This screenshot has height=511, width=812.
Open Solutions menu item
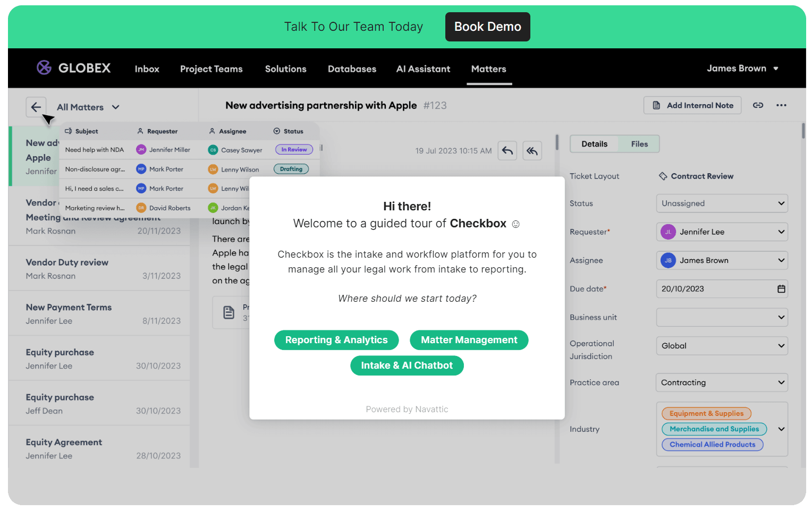pyautogui.click(x=286, y=69)
